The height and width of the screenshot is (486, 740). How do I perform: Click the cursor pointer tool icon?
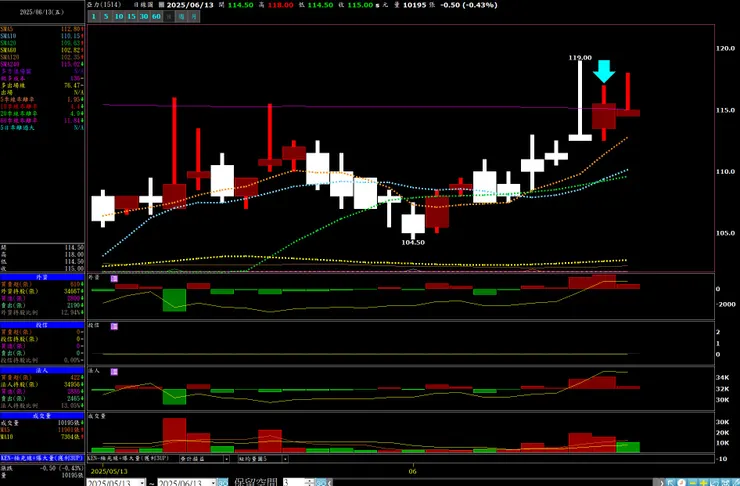coord(671,483)
